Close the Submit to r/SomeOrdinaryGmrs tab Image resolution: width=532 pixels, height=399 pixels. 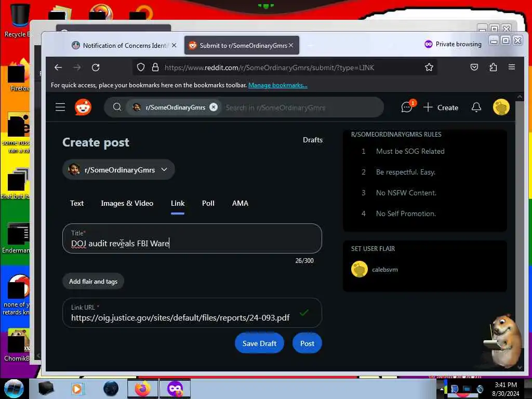tap(291, 45)
